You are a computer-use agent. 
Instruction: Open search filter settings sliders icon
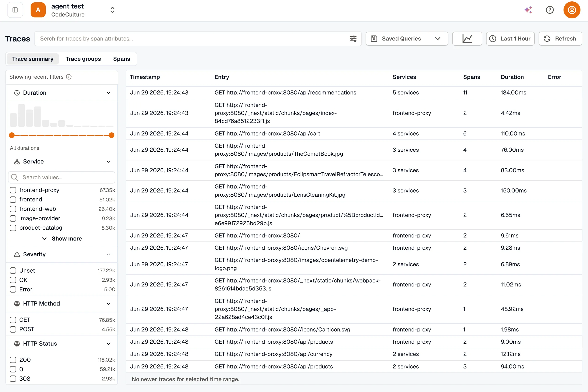pos(353,39)
